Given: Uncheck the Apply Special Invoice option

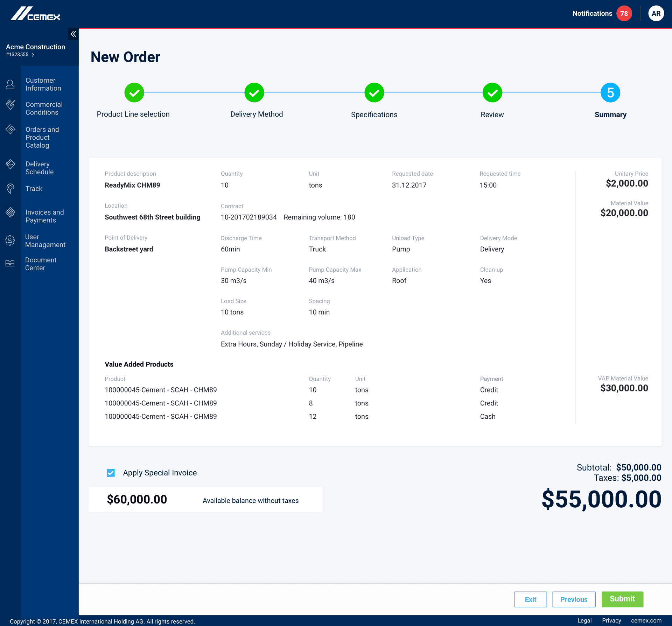Looking at the screenshot, I should coord(111,473).
